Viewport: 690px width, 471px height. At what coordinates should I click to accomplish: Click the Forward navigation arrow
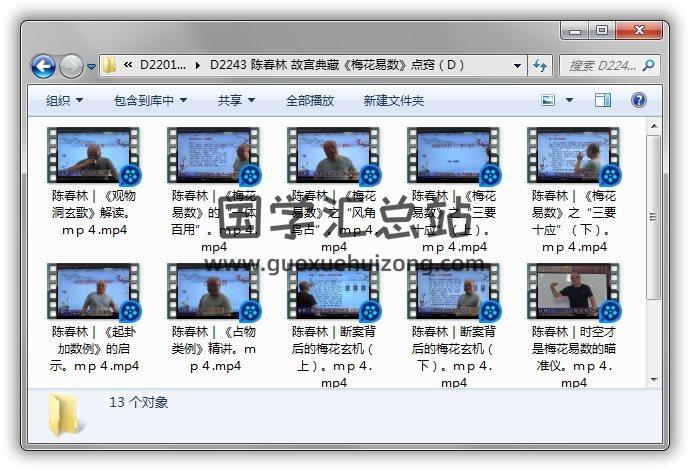point(71,66)
